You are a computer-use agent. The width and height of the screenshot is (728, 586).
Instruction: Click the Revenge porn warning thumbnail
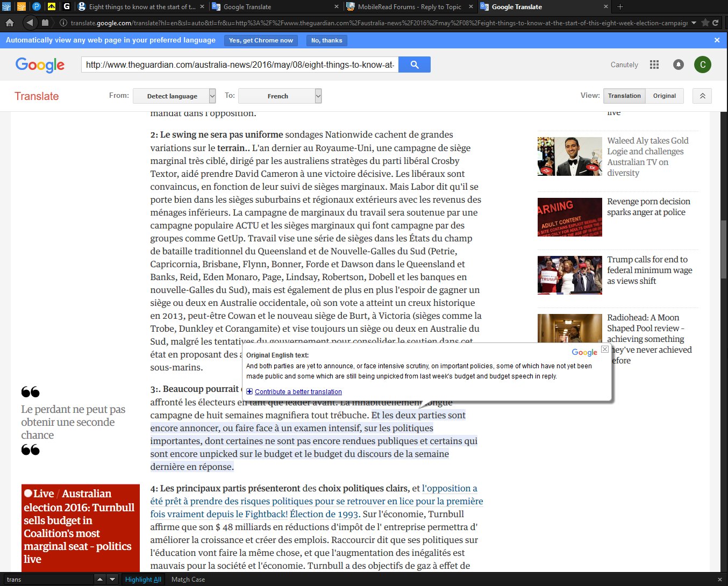click(570, 217)
